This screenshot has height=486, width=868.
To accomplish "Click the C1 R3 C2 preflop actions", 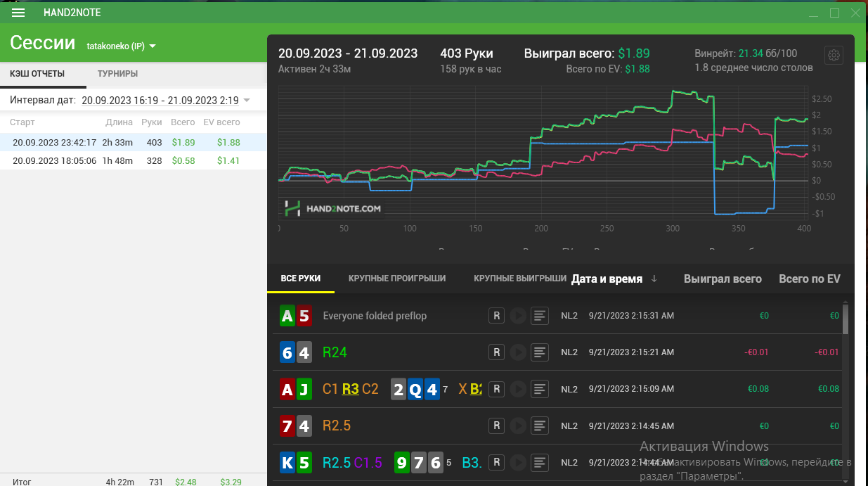I will (x=351, y=389).
